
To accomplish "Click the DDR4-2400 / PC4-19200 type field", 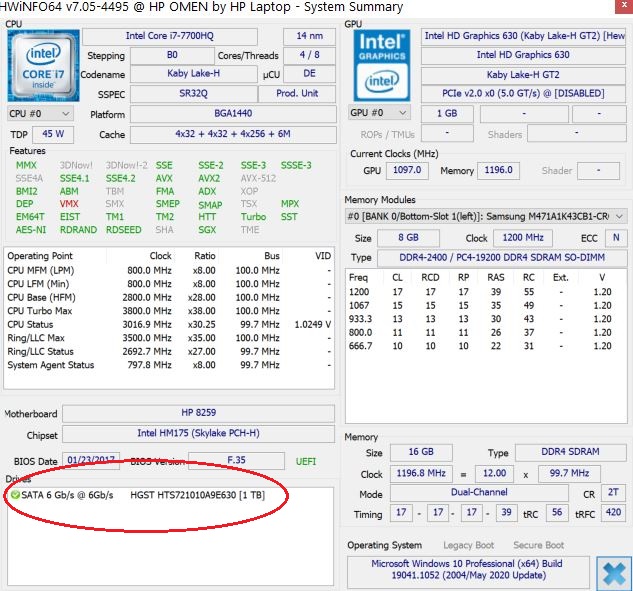I will (x=502, y=258).
